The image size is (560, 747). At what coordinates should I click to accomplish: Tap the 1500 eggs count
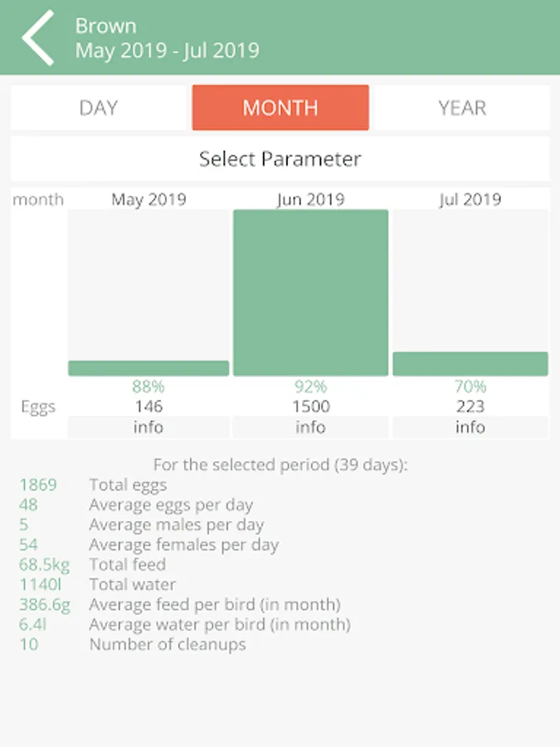coord(310,407)
